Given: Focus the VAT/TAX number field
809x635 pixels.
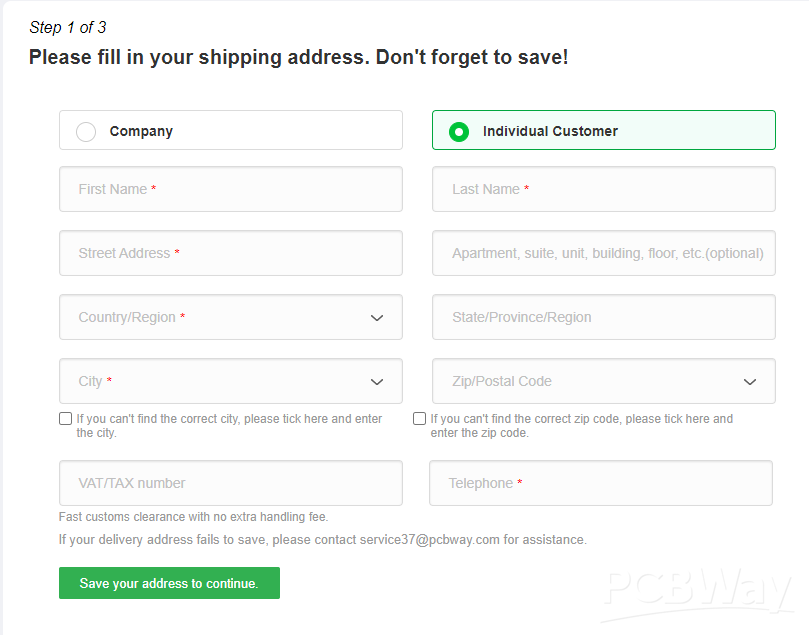Looking at the screenshot, I should 230,483.
